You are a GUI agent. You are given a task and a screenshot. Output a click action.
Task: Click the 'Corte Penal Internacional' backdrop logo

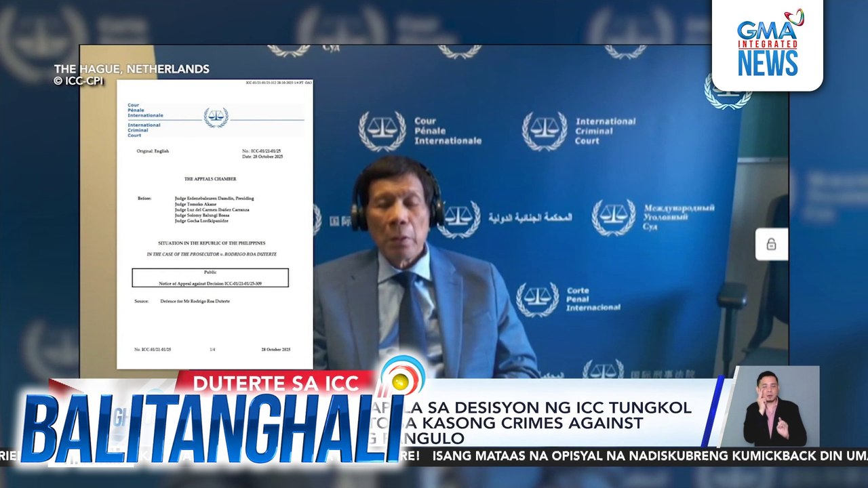(x=568, y=300)
